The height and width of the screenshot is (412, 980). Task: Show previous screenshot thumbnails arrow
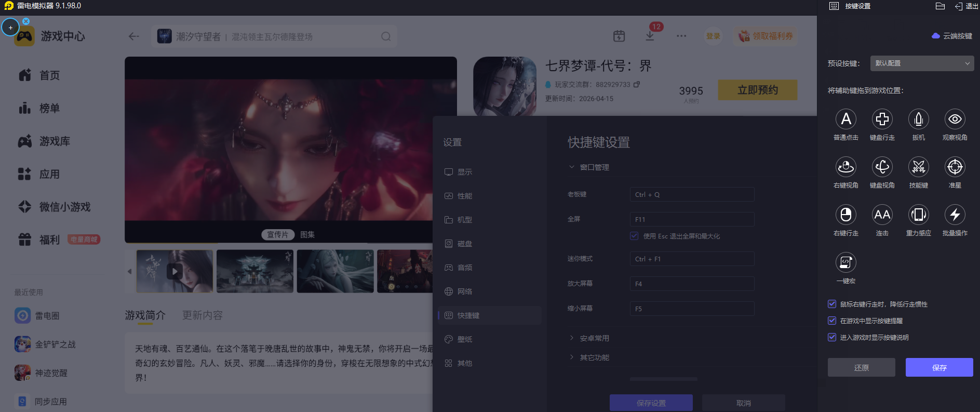pyautogui.click(x=129, y=271)
